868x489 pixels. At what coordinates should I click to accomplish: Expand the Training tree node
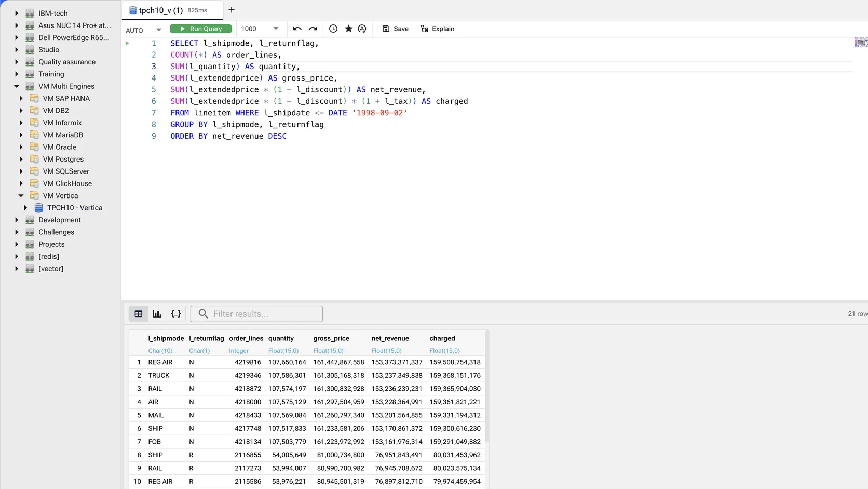(17, 74)
